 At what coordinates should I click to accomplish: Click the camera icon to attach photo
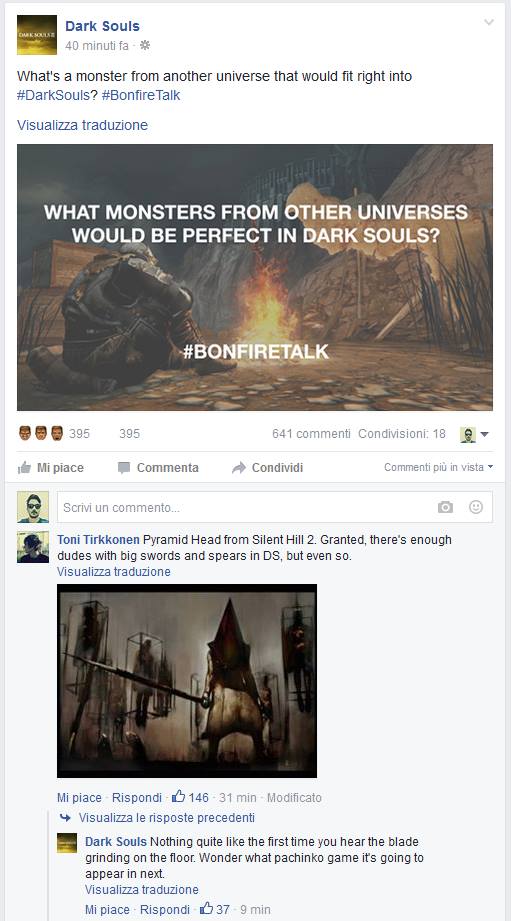coord(445,507)
